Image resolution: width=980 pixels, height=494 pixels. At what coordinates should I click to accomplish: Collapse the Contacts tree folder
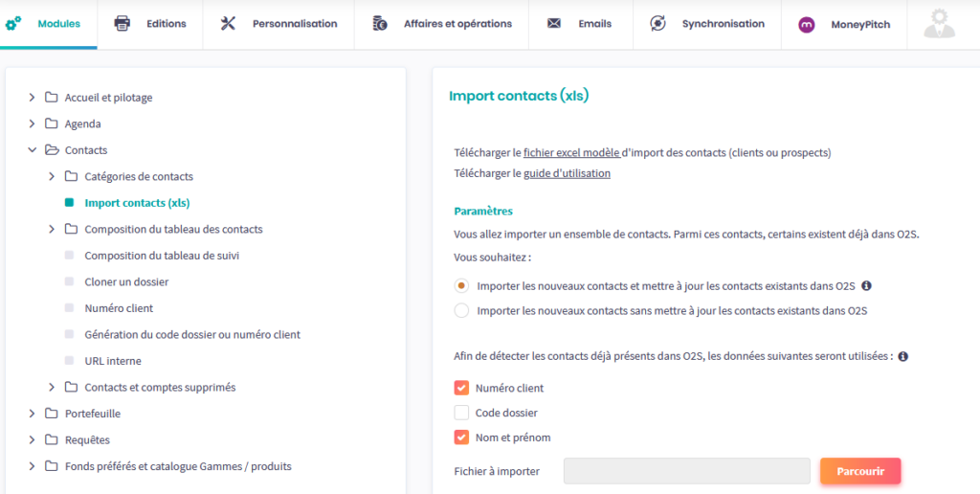(32, 150)
